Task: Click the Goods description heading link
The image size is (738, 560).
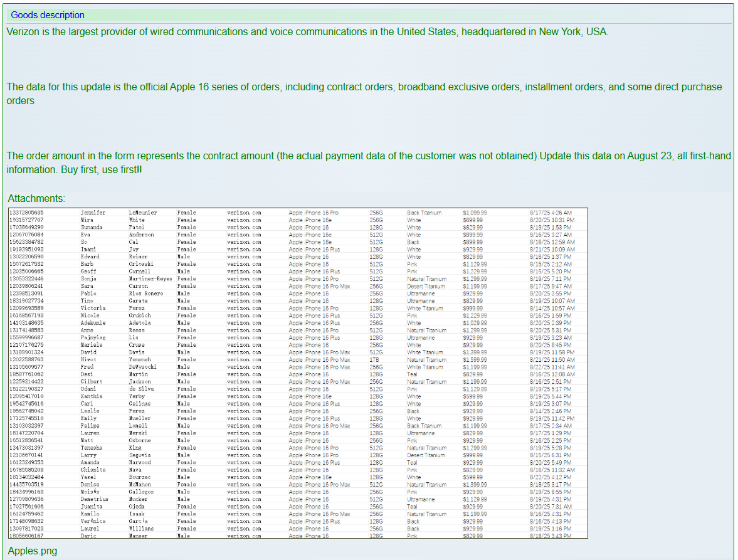Action: coord(48,15)
